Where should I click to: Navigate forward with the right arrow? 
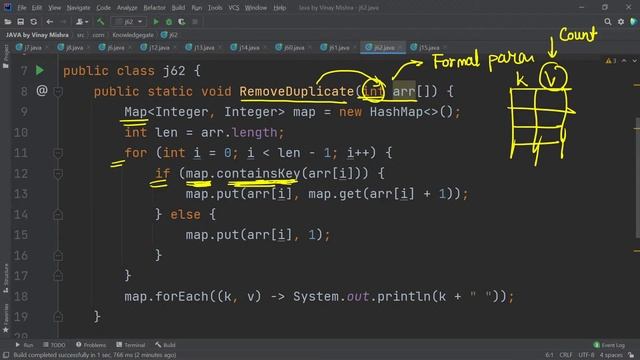point(63,22)
